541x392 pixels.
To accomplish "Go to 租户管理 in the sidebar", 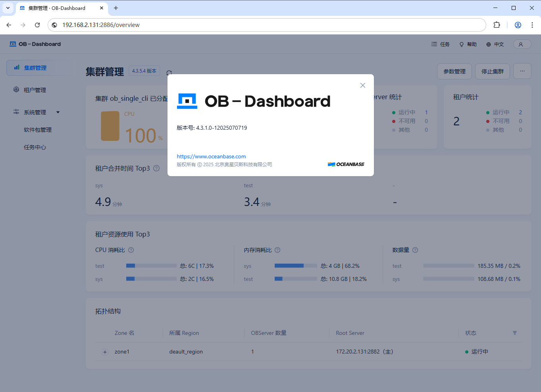I will (35, 90).
